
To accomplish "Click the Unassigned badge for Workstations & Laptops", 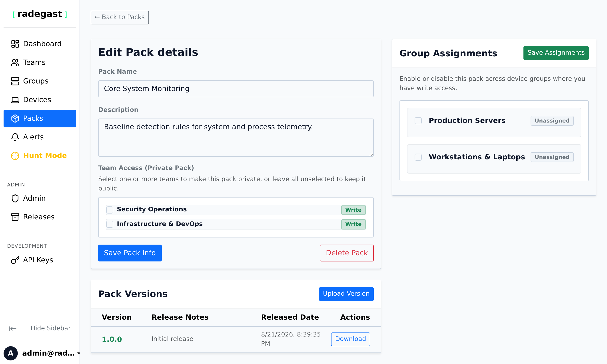I will (x=552, y=157).
